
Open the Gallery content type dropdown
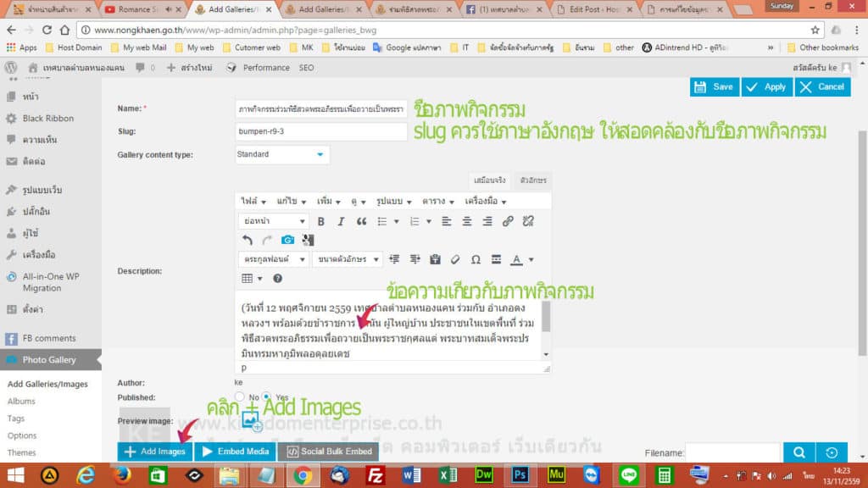[x=281, y=154]
